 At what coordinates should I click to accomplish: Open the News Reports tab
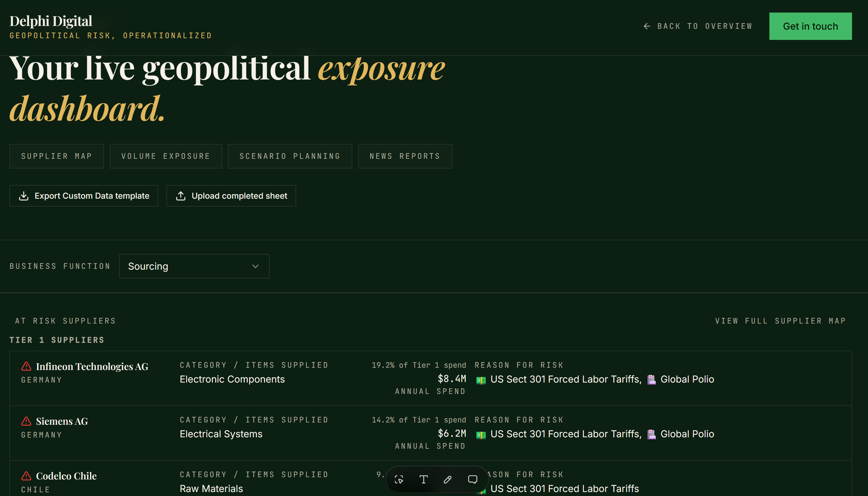click(x=405, y=156)
